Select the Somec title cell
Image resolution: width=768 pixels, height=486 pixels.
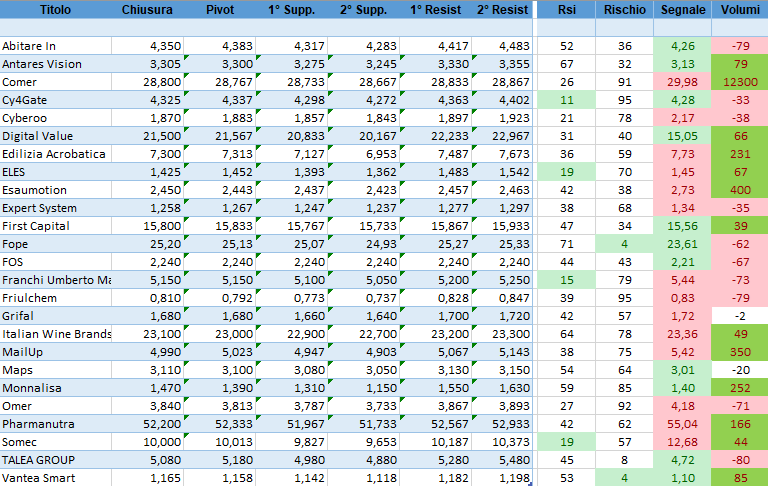(x=55, y=442)
